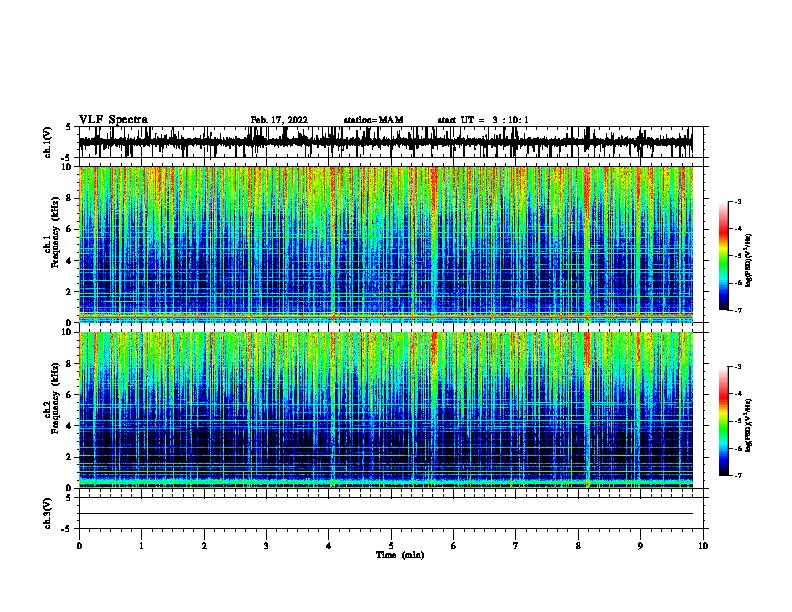Click time axis tick label "0"
The height and width of the screenshot is (612, 792).
pyautogui.click(x=79, y=545)
